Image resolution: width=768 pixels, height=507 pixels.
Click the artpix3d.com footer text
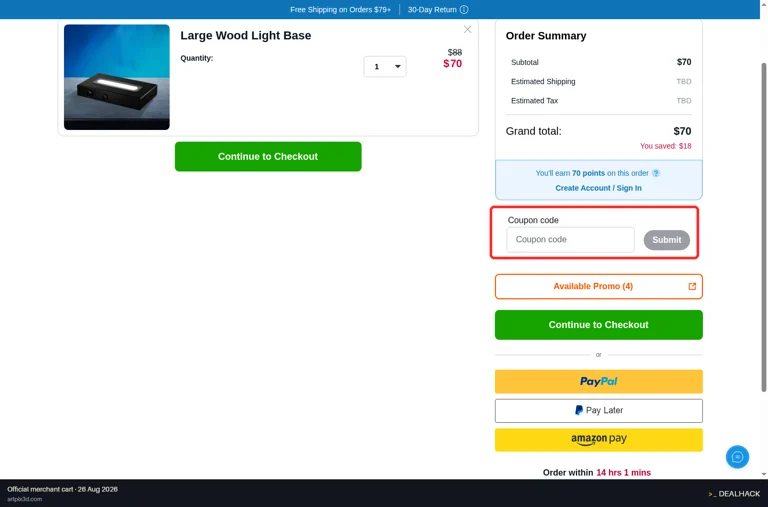click(x=24, y=499)
